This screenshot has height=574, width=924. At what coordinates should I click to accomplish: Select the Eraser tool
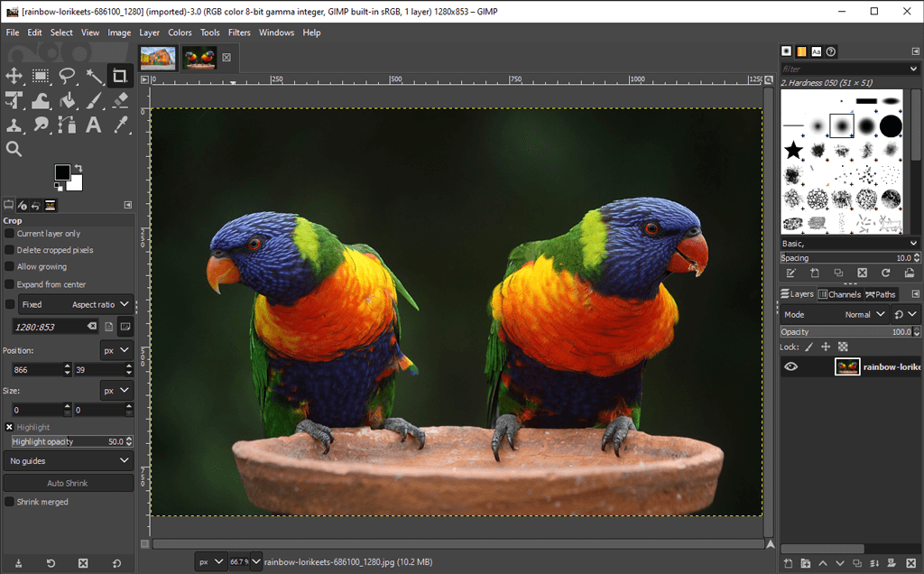point(120,100)
